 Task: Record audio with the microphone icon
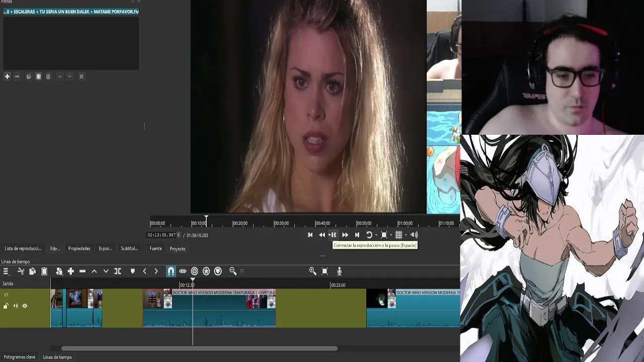(x=340, y=271)
